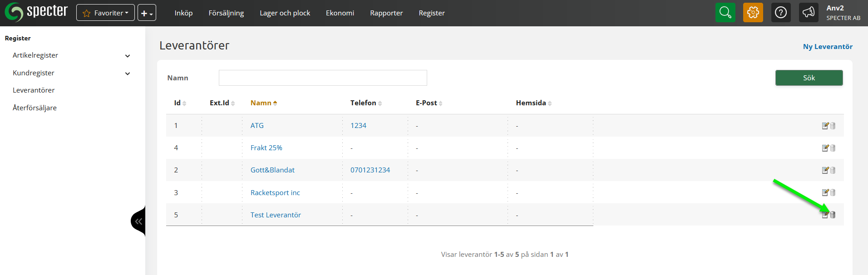Expand the Artikelregister sidebar section

(128, 56)
